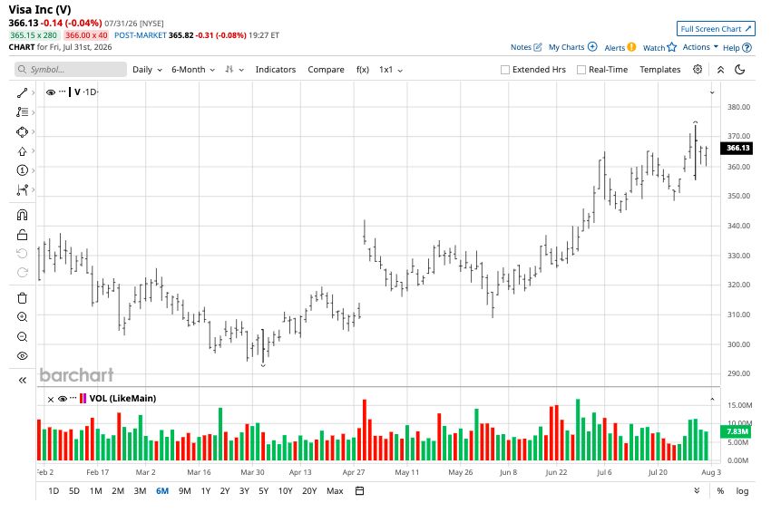Open My Charts link
The height and width of the screenshot is (532, 771).
pos(573,47)
